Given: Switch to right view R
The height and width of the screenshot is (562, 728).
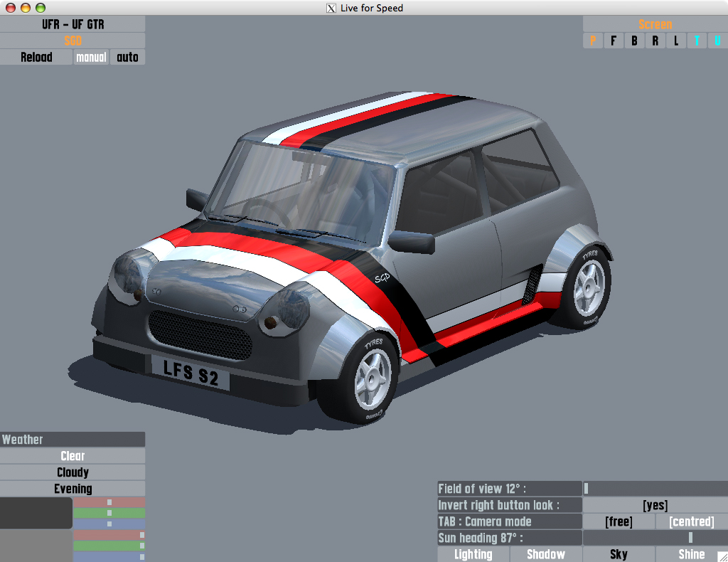Looking at the screenshot, I should (x=655, y=41).
